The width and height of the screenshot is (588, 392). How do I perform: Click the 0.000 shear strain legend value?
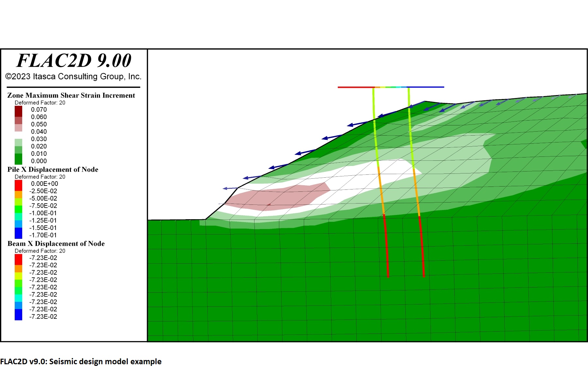click(39, 161)
